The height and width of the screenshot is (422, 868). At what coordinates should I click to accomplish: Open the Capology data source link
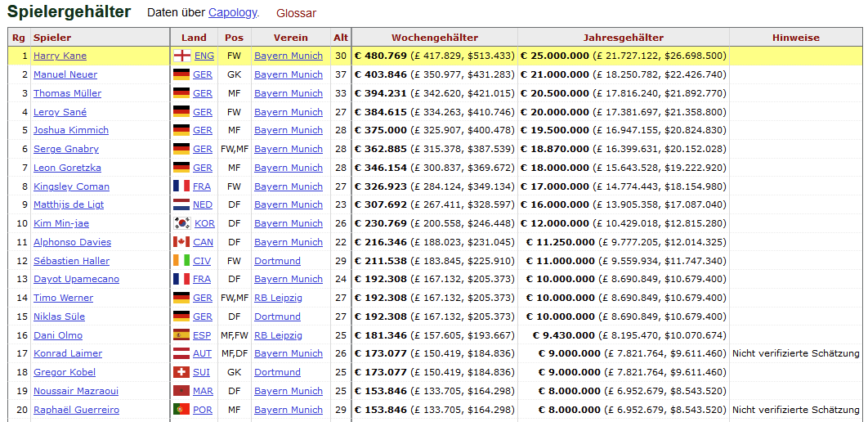(232, 13)
